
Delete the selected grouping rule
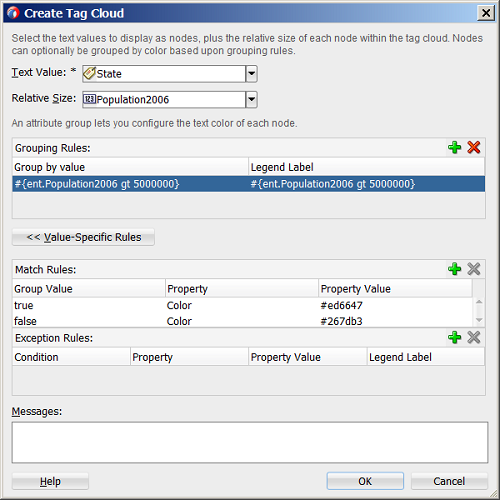[473, 147]
